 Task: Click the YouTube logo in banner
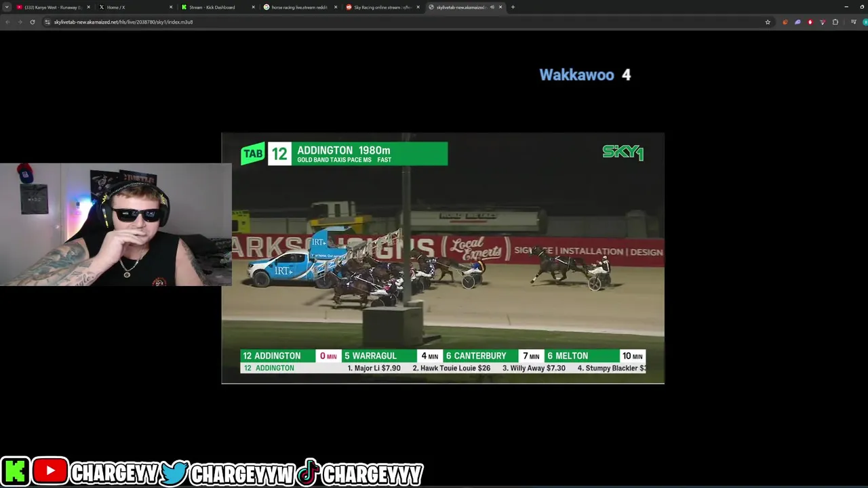tap(50, 472)
